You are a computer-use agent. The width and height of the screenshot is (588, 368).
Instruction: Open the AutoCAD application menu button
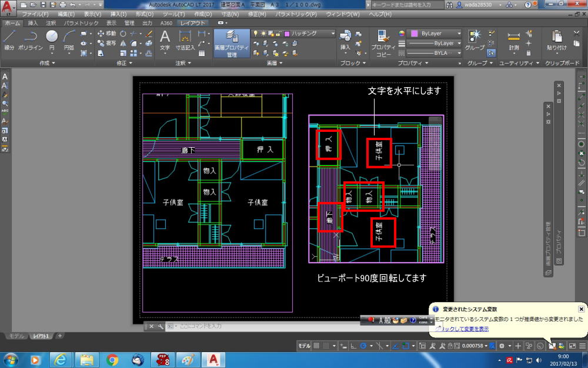8,8
